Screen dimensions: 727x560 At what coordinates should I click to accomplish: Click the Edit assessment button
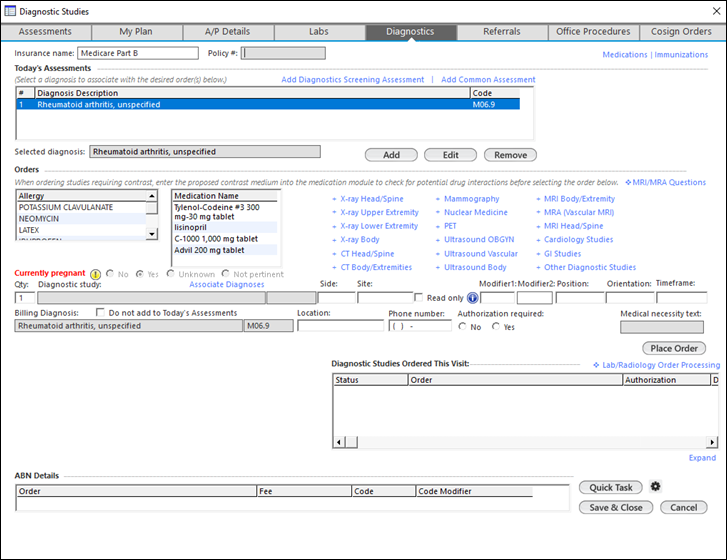(450, 155)
